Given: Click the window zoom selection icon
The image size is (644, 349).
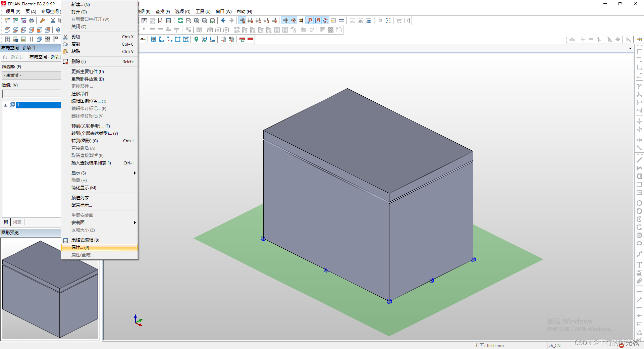Looking at the screenshot, I should pyautogui.click(x=189, y=20).
